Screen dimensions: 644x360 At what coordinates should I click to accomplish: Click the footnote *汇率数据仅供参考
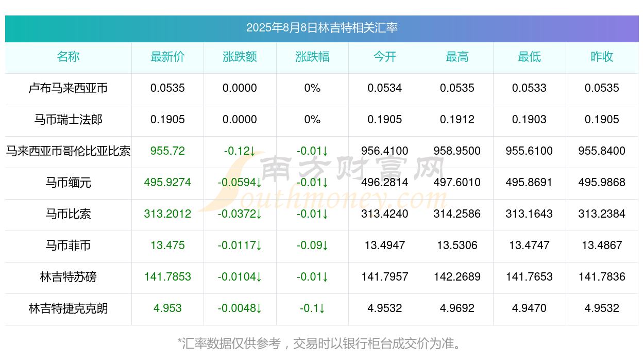coord(229,343)
